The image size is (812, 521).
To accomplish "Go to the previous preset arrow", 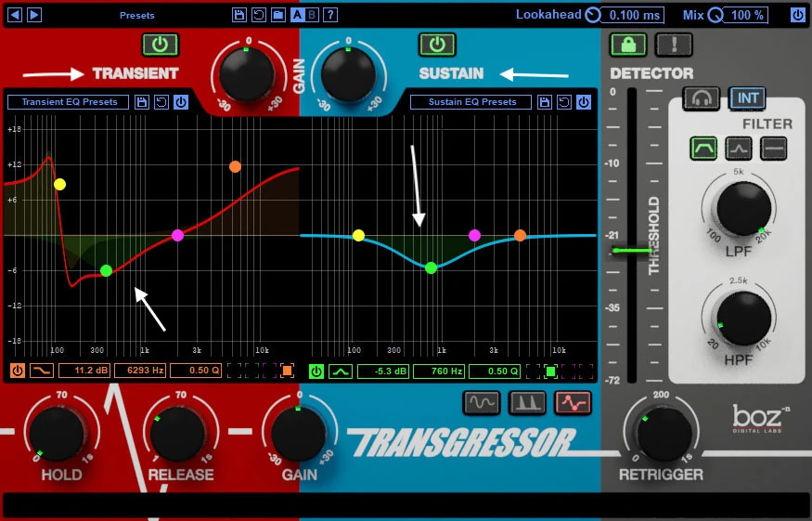I will [x=15, y=15].
